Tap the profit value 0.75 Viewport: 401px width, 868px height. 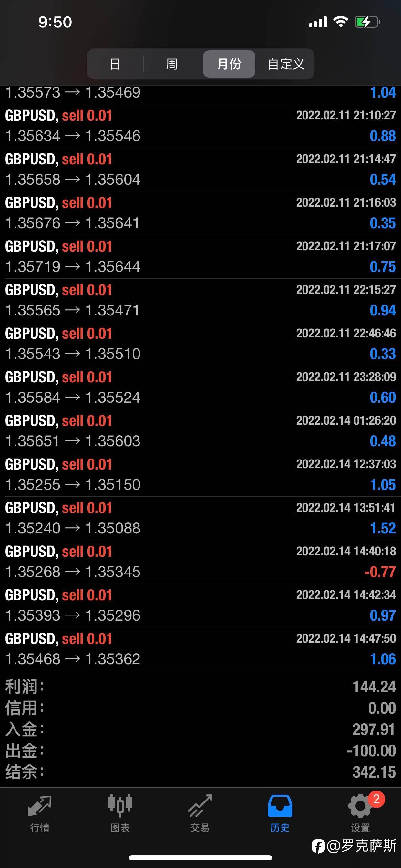click(383, 267)
